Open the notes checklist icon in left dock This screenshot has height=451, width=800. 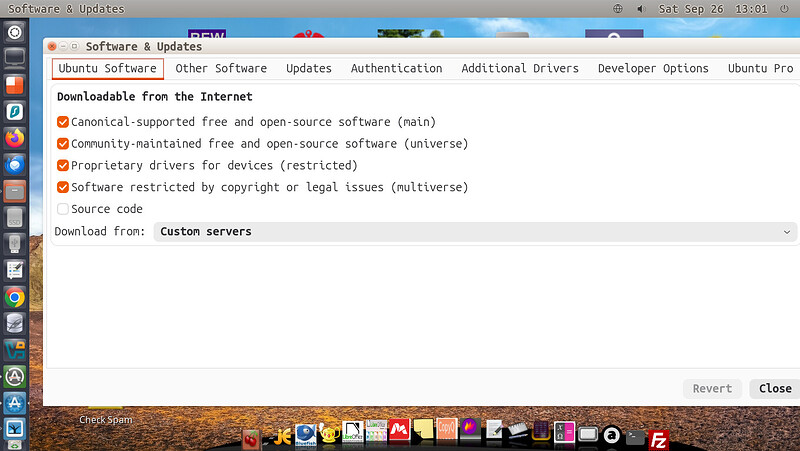pos(15,271)
